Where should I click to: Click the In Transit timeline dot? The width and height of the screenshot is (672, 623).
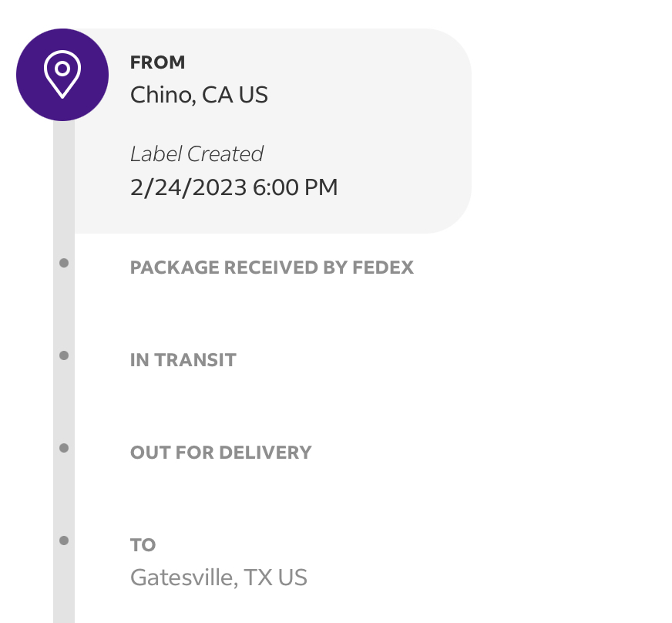[64, 355]
